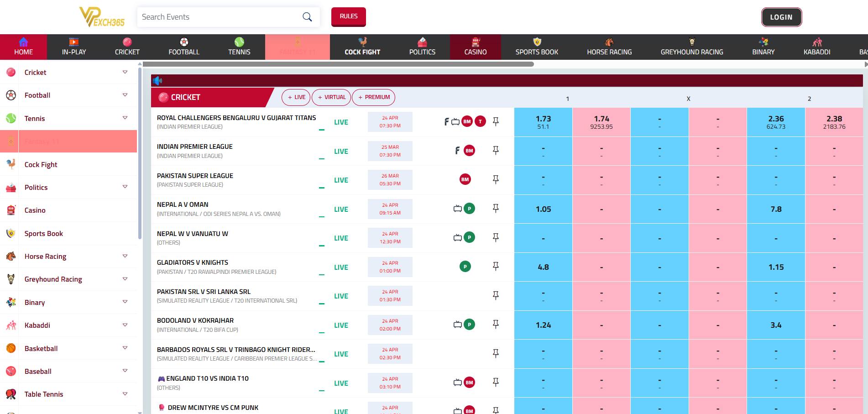Expand the Kabaddi sidebar section
868x414 pixels.
125,325
